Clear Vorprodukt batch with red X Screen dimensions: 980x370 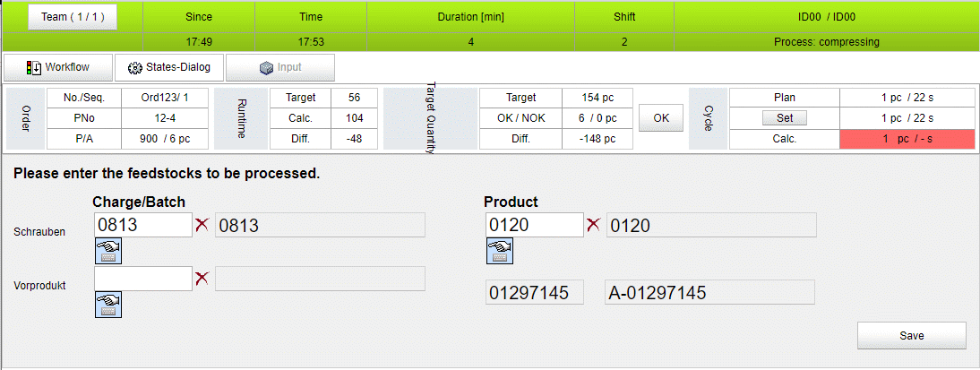point(202,279)
